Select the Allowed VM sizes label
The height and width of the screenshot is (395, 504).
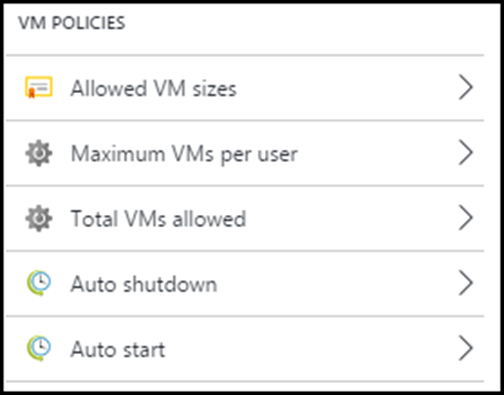[x=154, y=89]
